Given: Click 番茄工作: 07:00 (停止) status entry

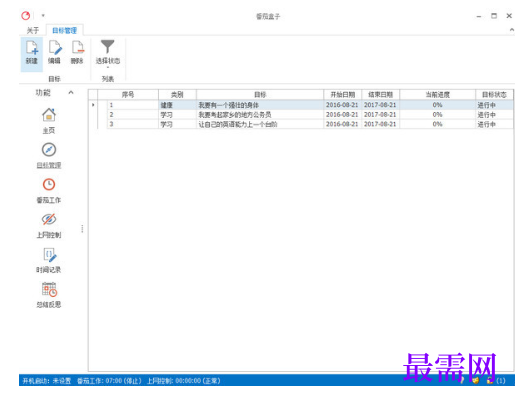Looking at the screenshot, I should click(109, 381).
